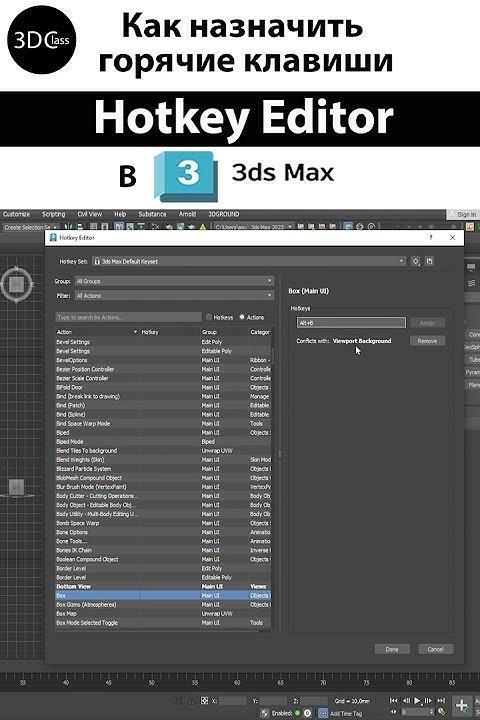This screenshot has width=480, height=720.
Task: Click Add Time Tag label
Action: (x=346, y=714)
